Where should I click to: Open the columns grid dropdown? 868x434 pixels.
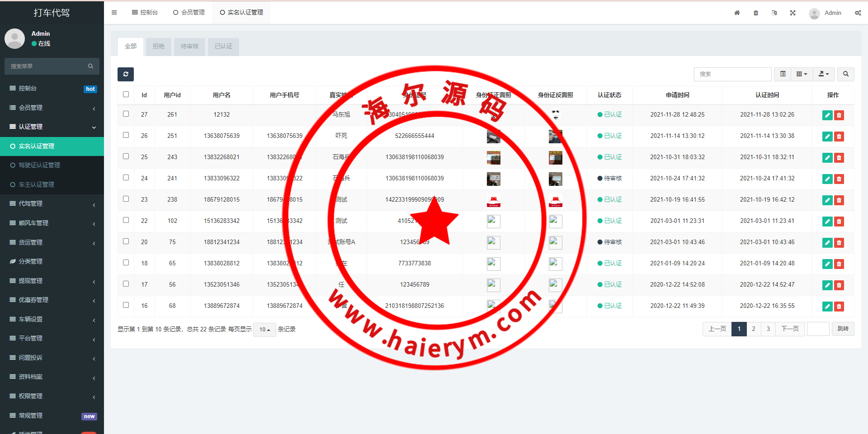pos(802,74)
